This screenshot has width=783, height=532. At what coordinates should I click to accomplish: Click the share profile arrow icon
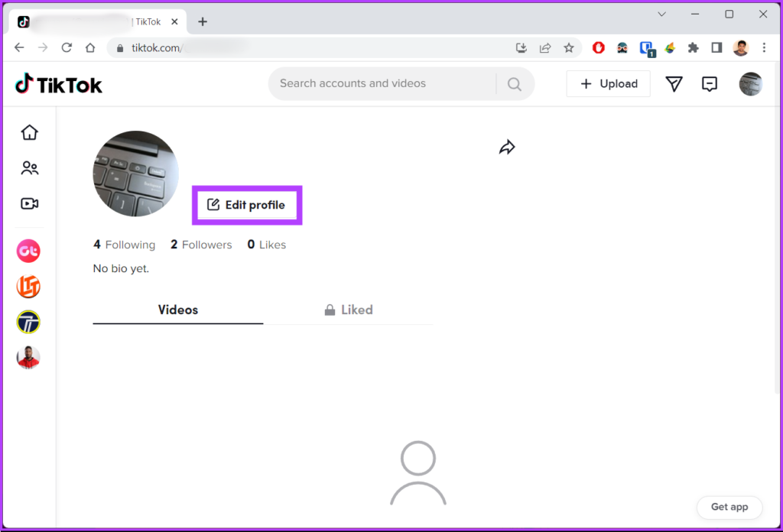point(507,148)
